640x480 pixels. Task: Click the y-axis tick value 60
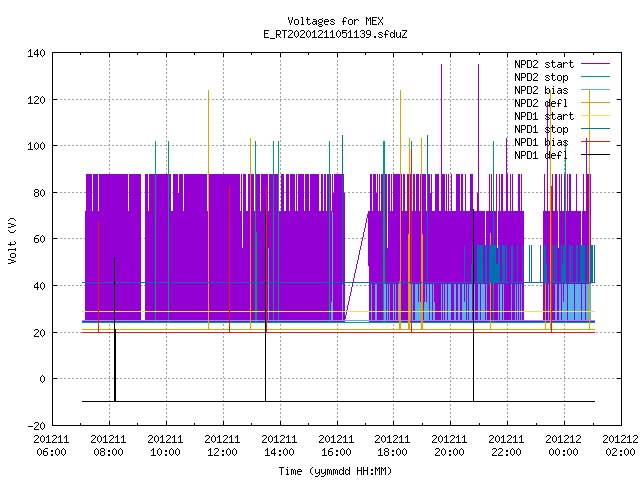[x=39, y=239]
